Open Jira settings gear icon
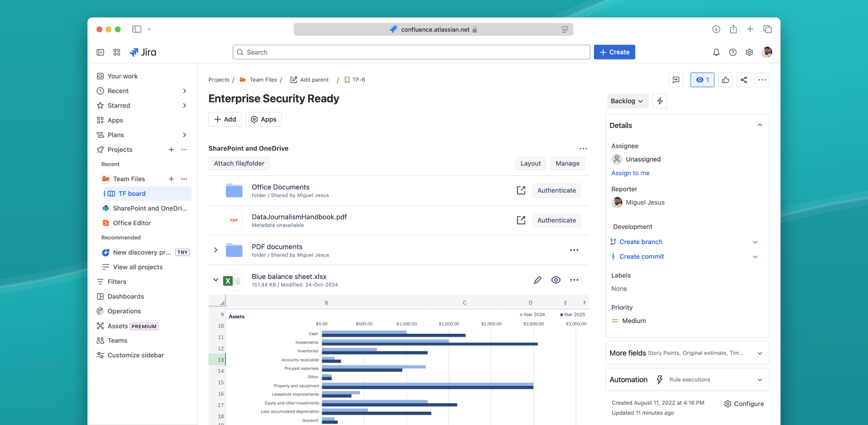Viewport: 868px width, 425px height. pos(749,52)
